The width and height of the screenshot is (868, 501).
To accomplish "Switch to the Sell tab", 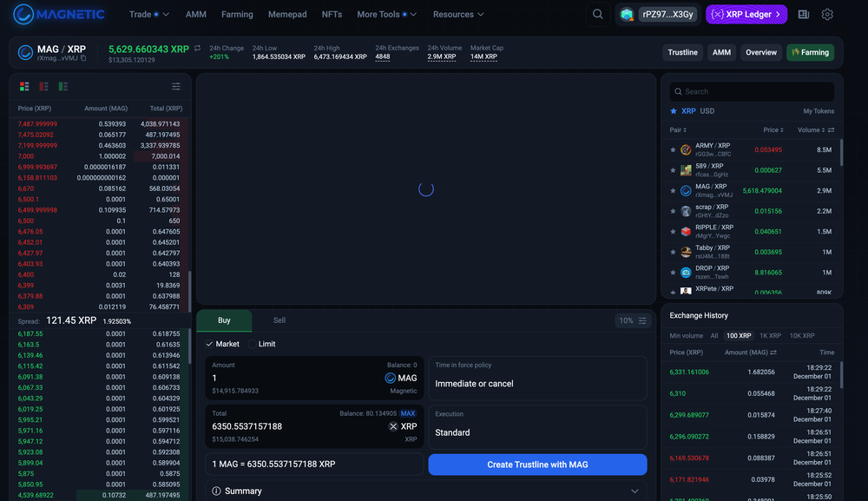I will (279, 320).
